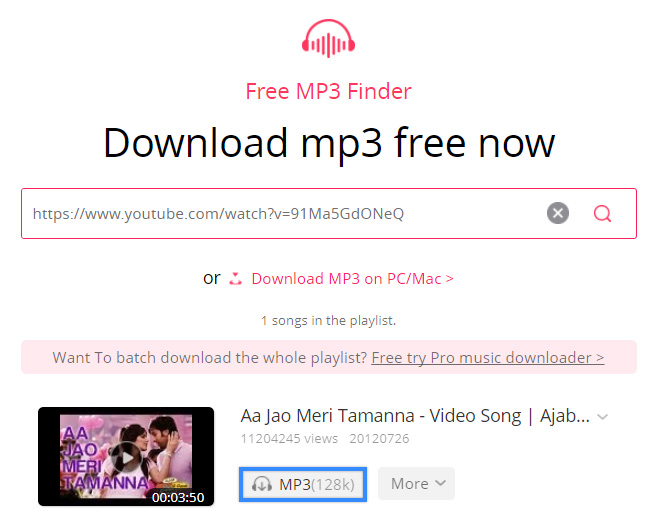
Task: Expand the song title chevron
Action: [x=603, y=417]
